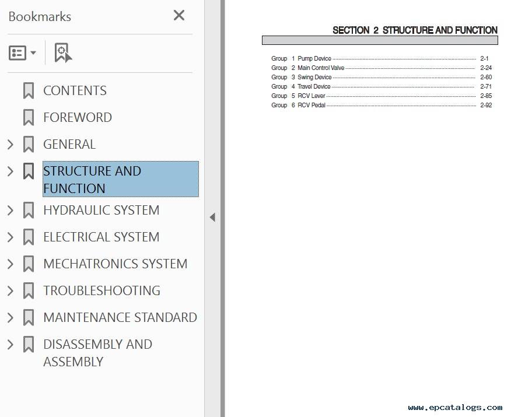Expand the TROUBLESHOOTING chevron
Viewport: 532px width, 417px height.
pos(10,290)
